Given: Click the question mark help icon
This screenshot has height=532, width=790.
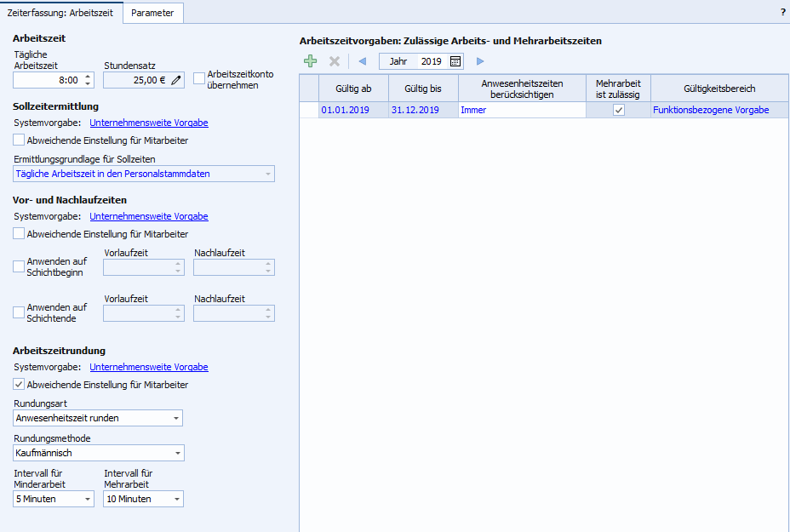Looking at the screenshot, I should 782,13.
